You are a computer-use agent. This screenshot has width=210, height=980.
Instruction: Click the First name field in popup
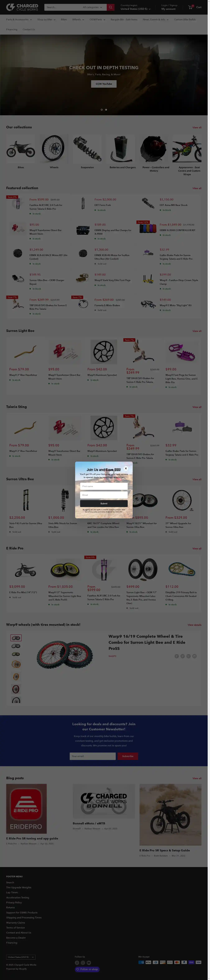pyautogui.click(x=104, y=486)
